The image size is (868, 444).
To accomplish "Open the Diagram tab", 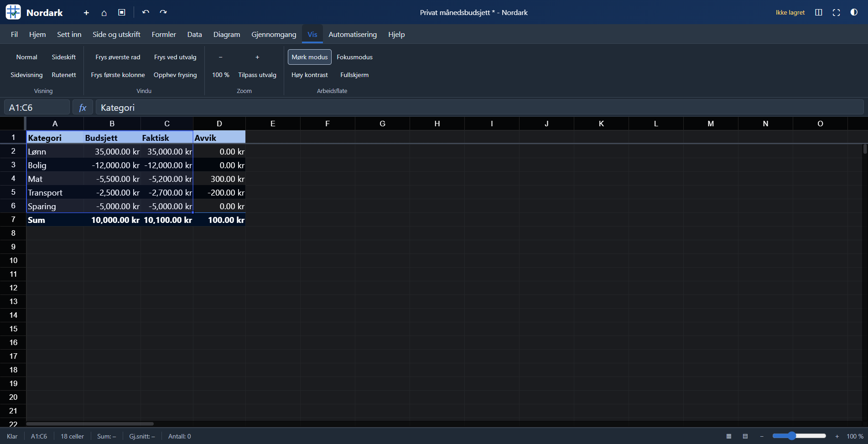I will [227, 34].
